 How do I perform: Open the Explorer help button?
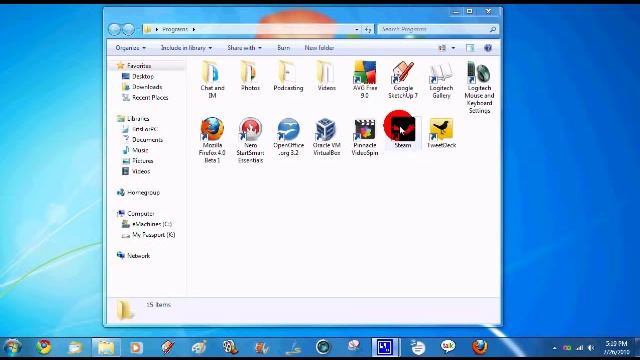488,48
